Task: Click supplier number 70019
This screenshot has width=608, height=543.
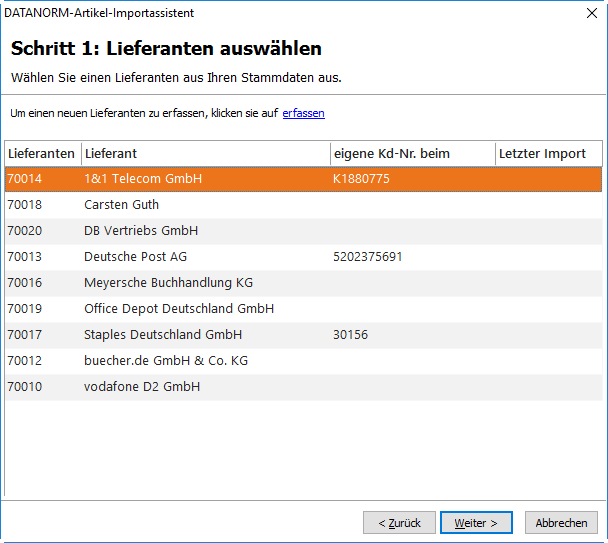Action: (24, 309)
